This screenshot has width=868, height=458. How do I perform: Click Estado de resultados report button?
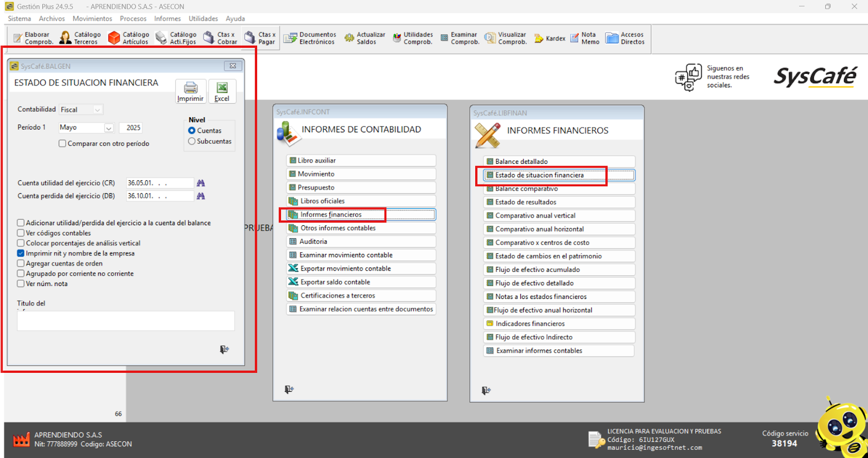(559, 202)
